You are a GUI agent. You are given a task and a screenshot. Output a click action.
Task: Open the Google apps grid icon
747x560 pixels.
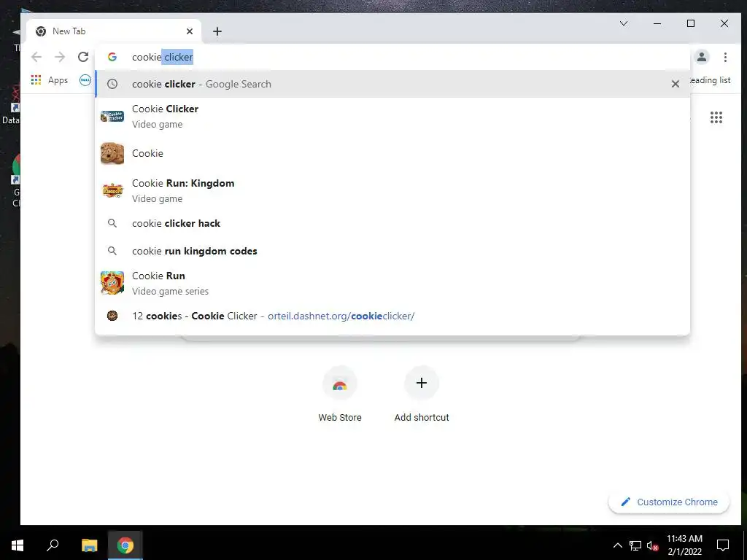(716, 117)
